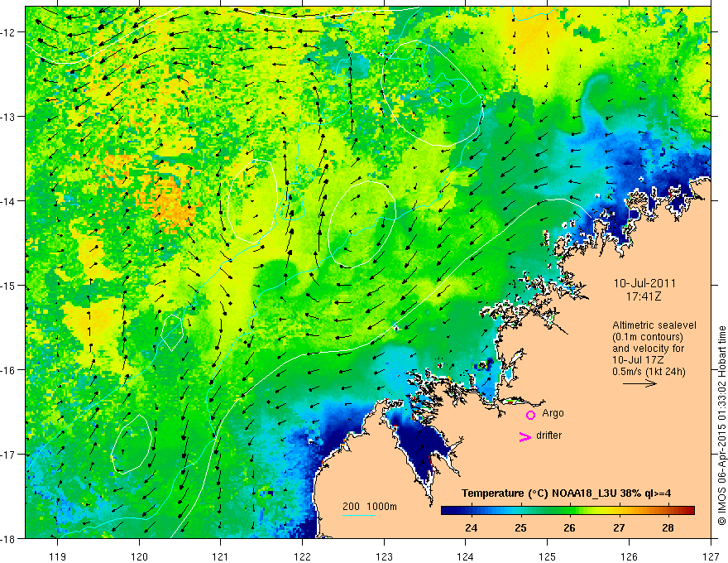The height and width of the screenshot is (563, 728).
Task: Click the latitude axis label -13
Action: pyautogui.click(x=8, y=117)
